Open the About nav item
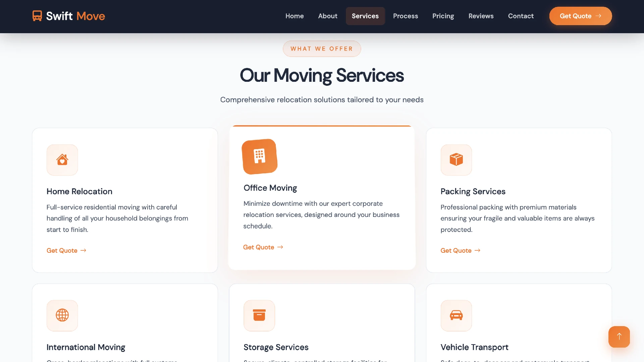The height and width of the screenshot is (362, 644). pos(328,16)
